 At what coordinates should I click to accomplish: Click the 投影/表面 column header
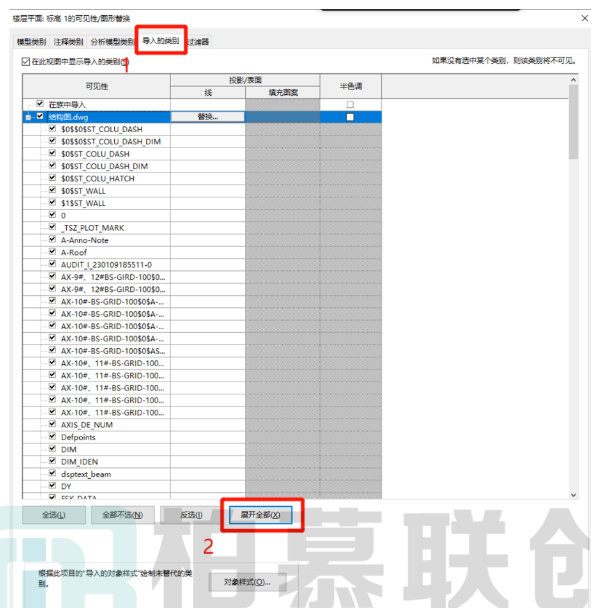tap(245, 80)
